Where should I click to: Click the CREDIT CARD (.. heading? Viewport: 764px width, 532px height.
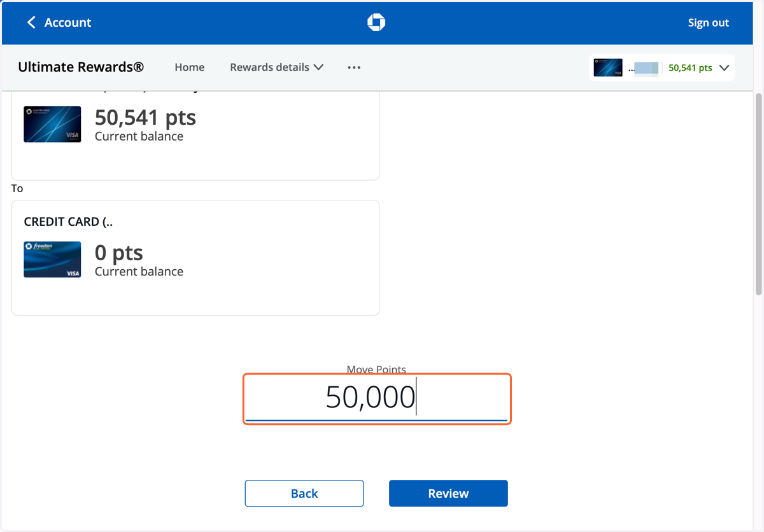tap(68, 221)
